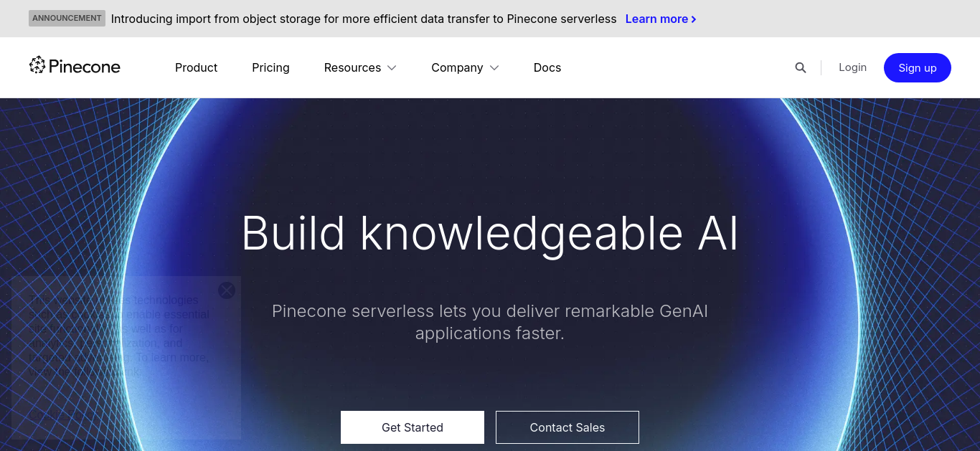This screenshot has height=451, width=980.
Task: Follow the Learn more announcement link
Action: pos(661,19)
